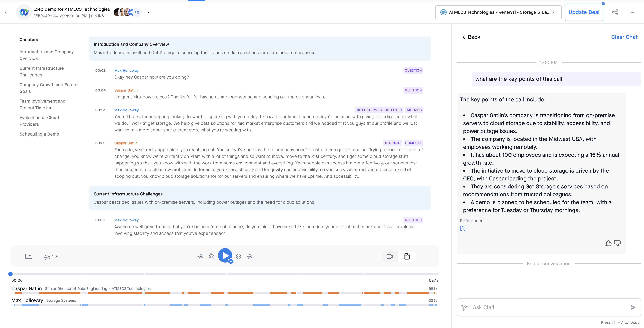Image resolution: width=644 pixels, height=328 pixels.
Task: Open the ATMECS Technologies deal dropdown
Action: pos(498,12)
